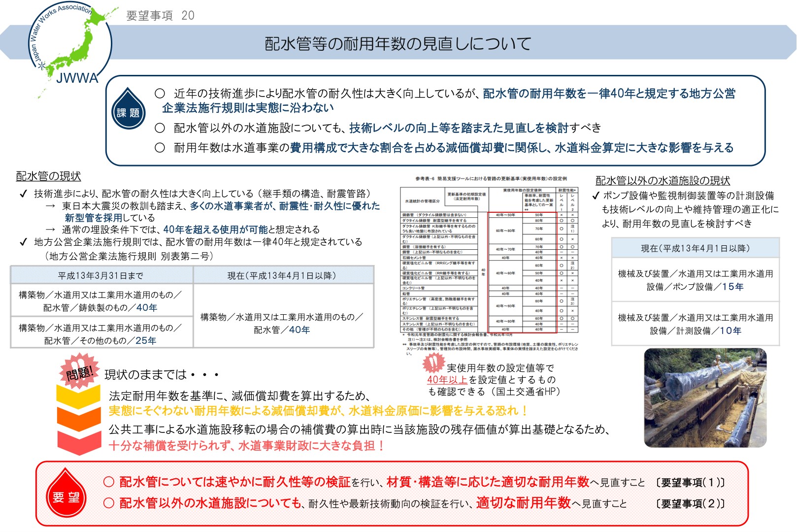This screenshot has width=797, height=532.
Task: Click the arrow before 通常の埋設条件下では
Action: [x=50, y=230]
